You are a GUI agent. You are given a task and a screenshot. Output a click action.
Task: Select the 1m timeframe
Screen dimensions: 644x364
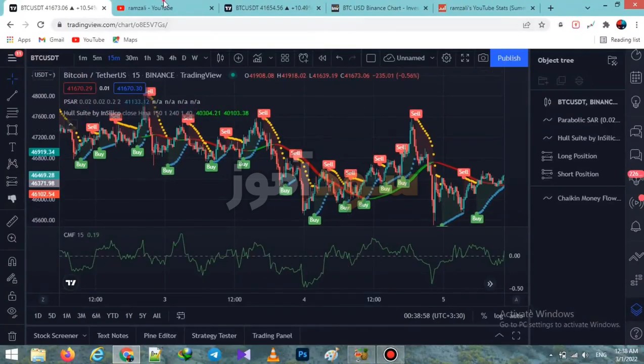point(82,58)
